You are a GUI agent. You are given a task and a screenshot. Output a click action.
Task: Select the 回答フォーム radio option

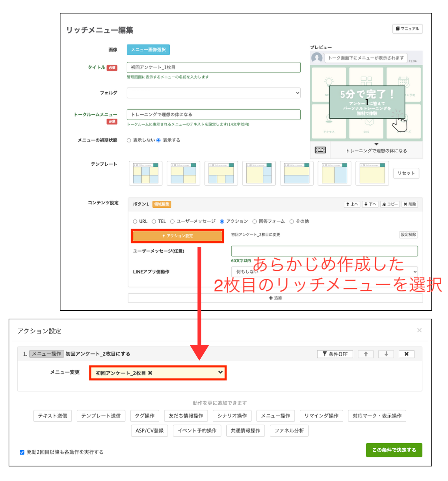pos(255,222)
